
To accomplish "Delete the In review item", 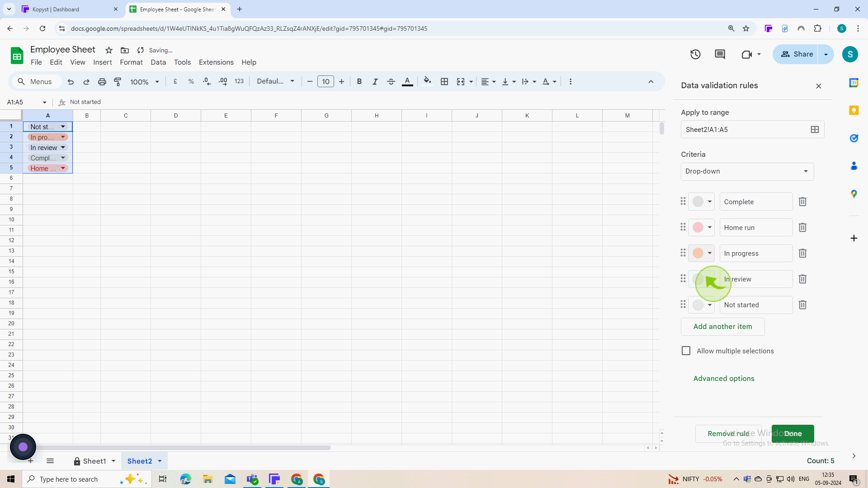I will coord(802,279).
